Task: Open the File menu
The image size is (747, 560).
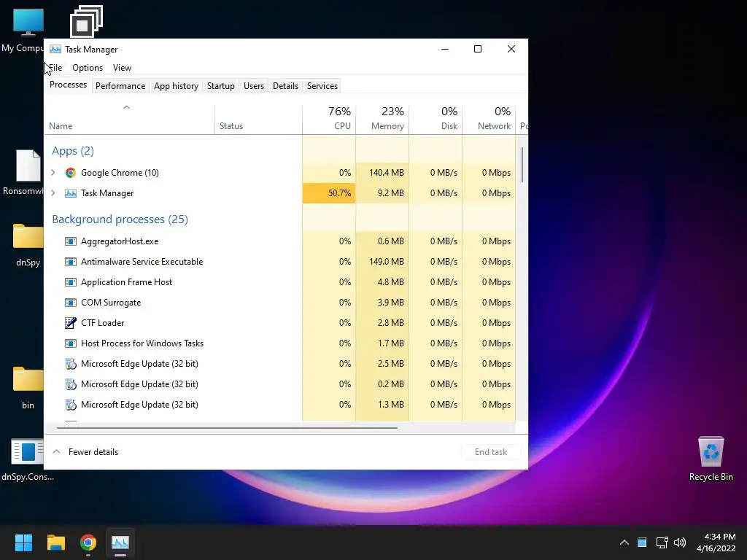Action: pyautogui.click(x=55, y=68)
